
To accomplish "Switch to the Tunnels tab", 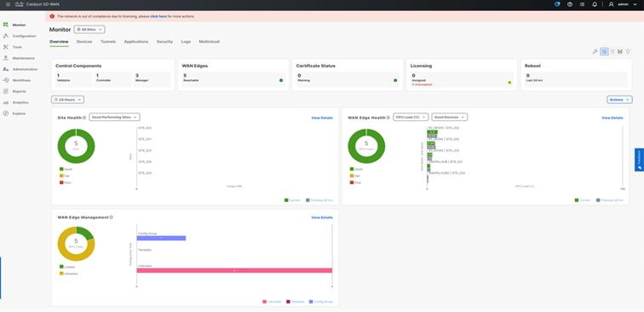I will pyautogui.click(x=108, y=42).
